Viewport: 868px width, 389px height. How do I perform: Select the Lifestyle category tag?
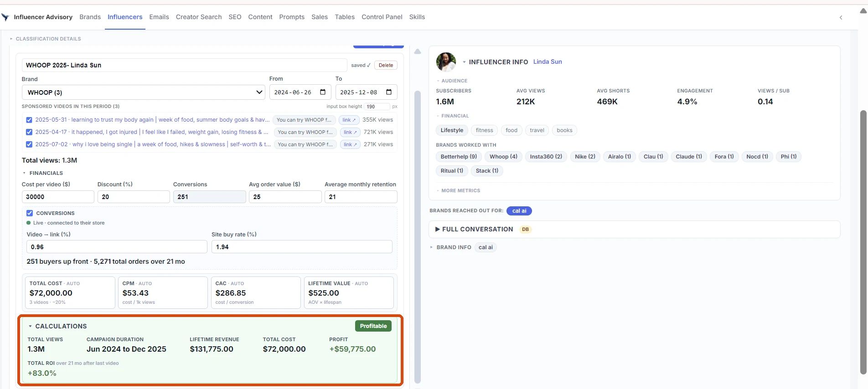pos(452,130)
